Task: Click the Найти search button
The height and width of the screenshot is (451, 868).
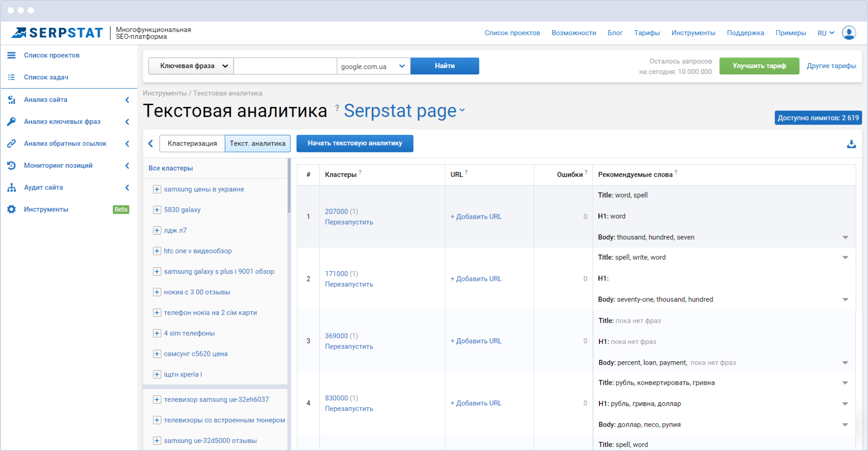Action: point(445,66)
